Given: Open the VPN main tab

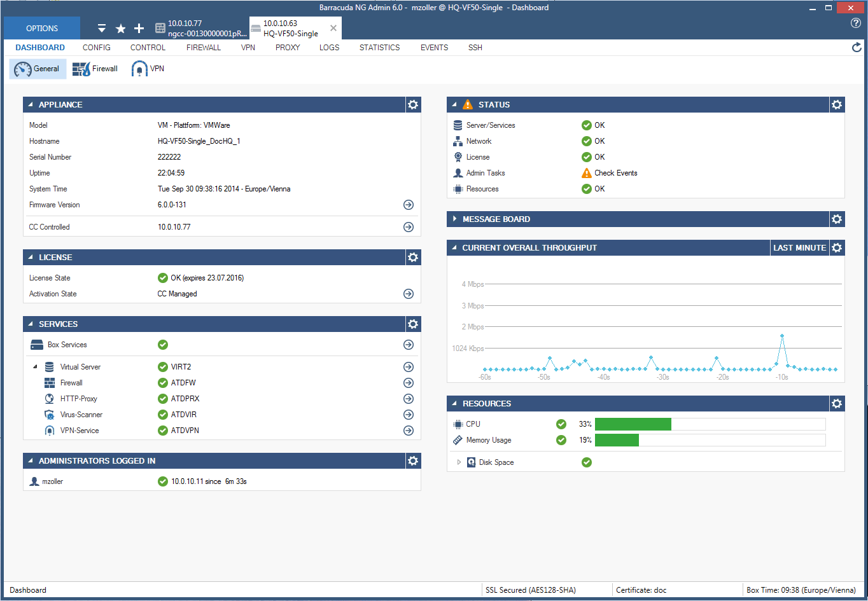Looking at the screenshot, I should [248, 48].
